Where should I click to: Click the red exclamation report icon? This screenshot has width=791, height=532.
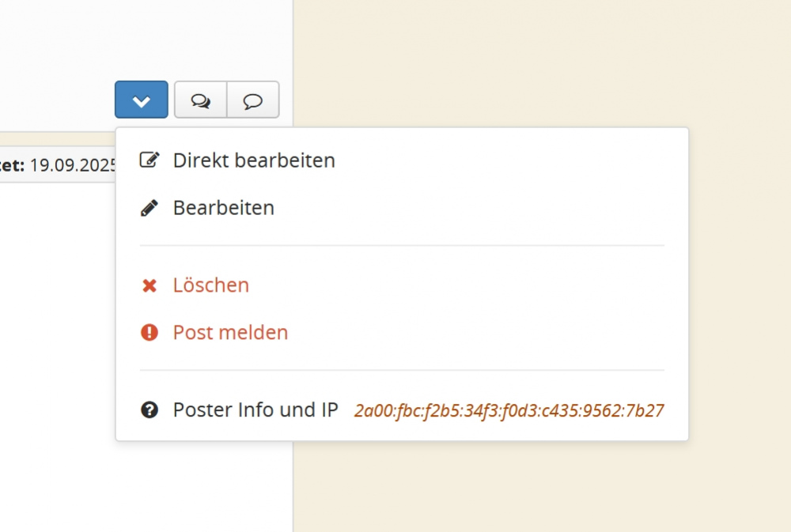[149, 333]
